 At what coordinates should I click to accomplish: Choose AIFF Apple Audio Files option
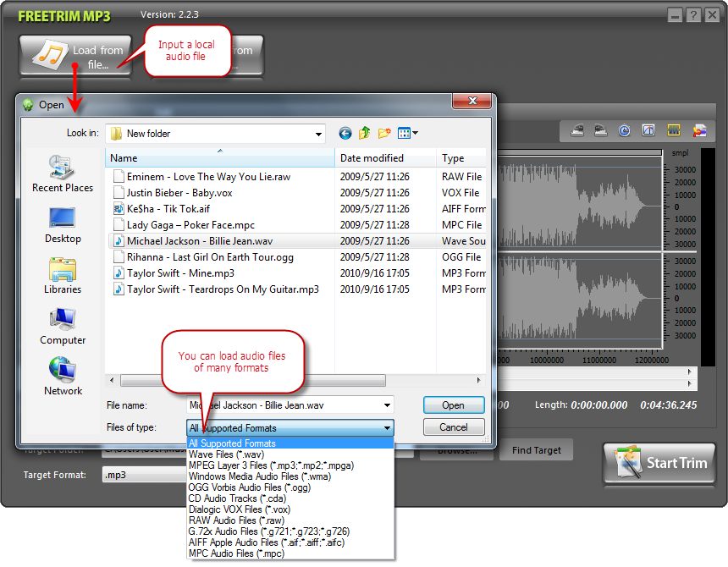click(x=290, y=542)
